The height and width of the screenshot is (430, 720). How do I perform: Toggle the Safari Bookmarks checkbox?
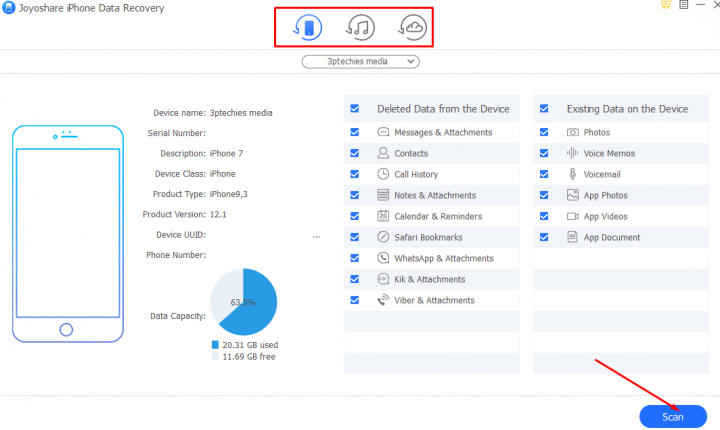tap(354, 237)
